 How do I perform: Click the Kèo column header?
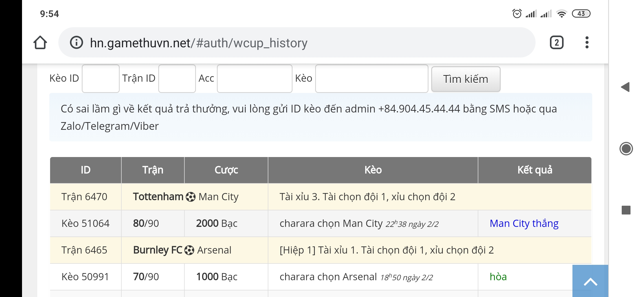[373, 170]
